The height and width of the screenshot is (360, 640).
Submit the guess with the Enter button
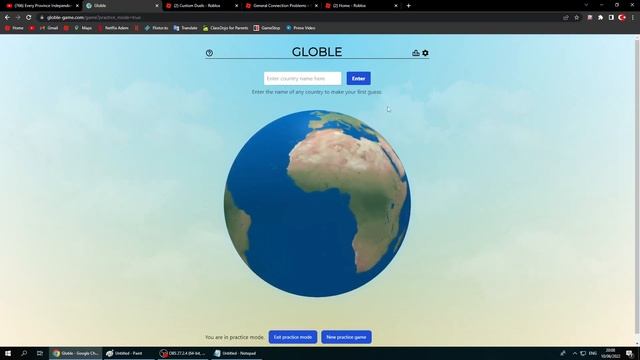[358, 78]
